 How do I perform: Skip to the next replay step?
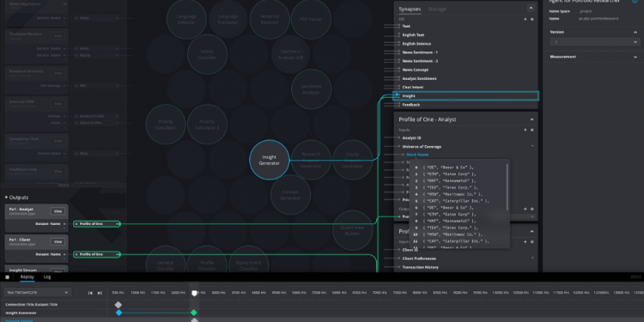[100, 293]
